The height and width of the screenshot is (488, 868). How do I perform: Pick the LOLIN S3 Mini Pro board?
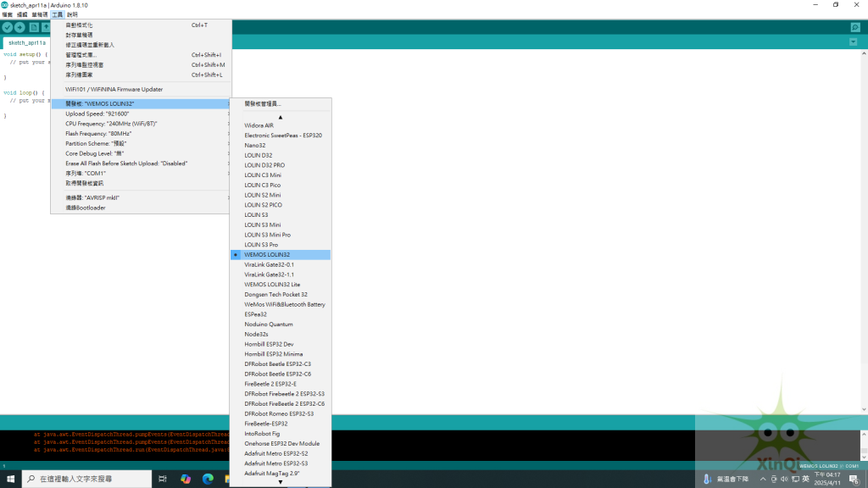(281, 235)
